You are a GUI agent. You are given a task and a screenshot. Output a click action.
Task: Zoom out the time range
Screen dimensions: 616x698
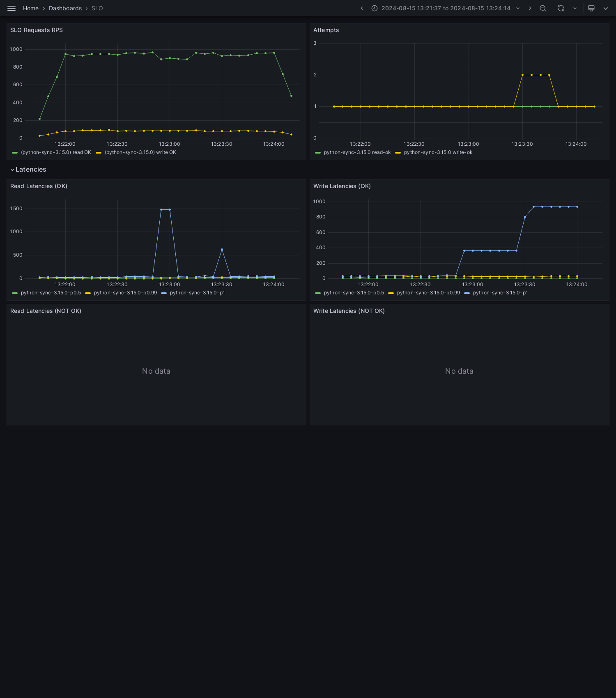click(x=543, y=8)
